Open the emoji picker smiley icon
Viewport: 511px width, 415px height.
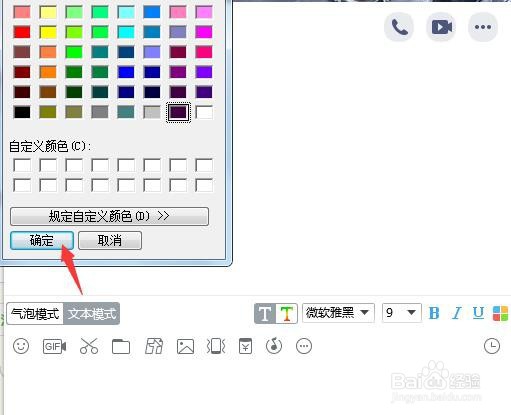click(x=21, y=346)
